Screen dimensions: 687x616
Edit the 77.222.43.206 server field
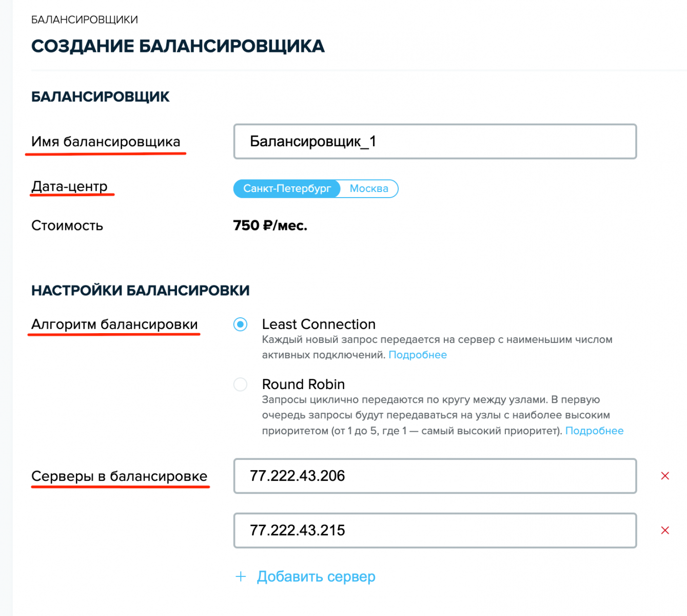435,476
